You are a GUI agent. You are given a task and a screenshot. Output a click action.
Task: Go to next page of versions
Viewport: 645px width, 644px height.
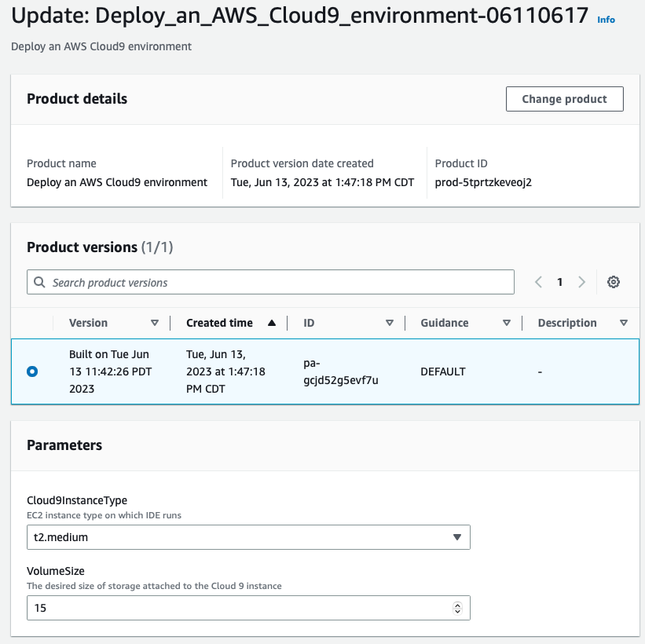pyautogui.click(x=581, y=282)
